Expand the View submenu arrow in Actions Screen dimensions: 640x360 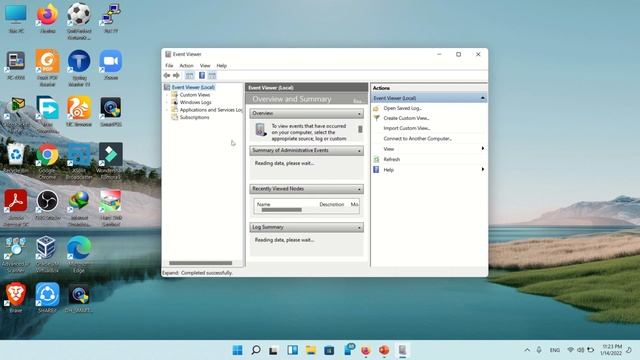(x=483, y=149)
